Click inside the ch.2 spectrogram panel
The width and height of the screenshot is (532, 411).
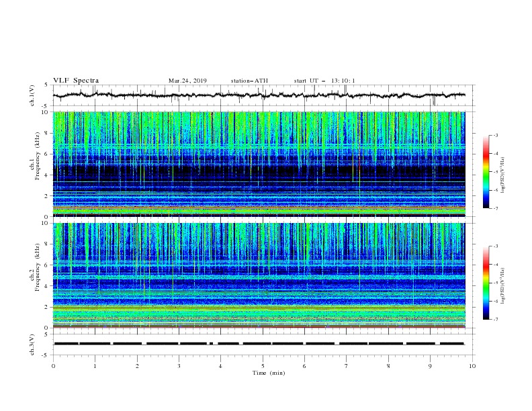coord(259,275)
